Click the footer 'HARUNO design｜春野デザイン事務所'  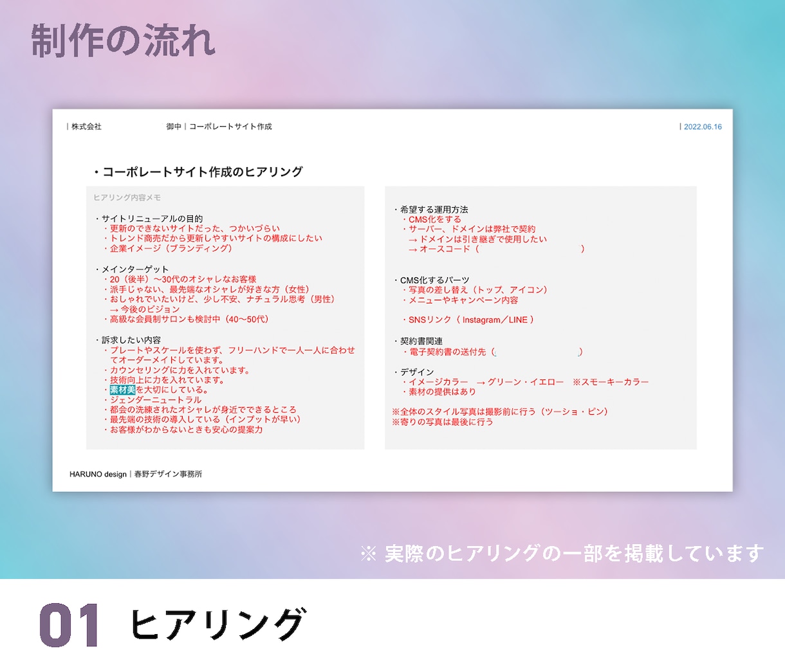(x=136, y=474)
